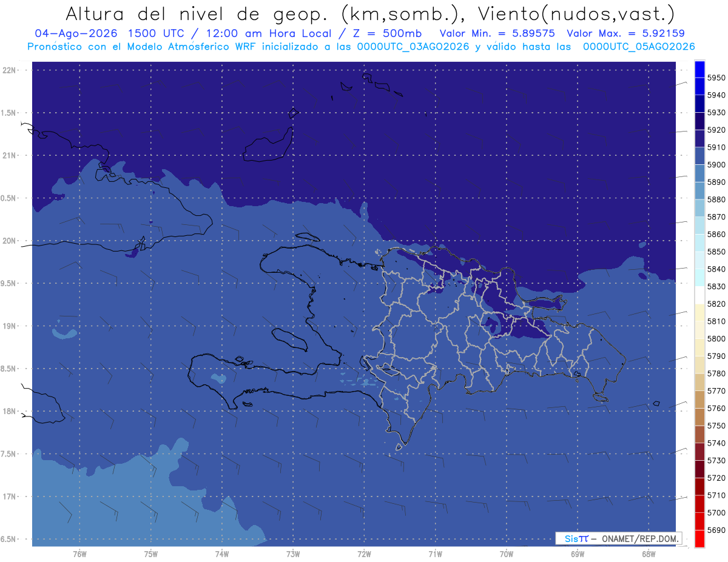Click the 5690 value in the color legend

716,530
